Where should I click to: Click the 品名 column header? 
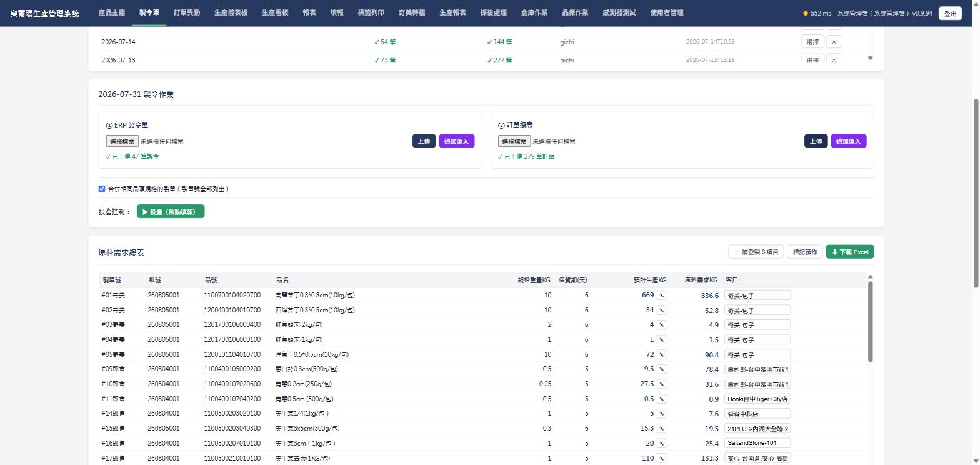282,280
